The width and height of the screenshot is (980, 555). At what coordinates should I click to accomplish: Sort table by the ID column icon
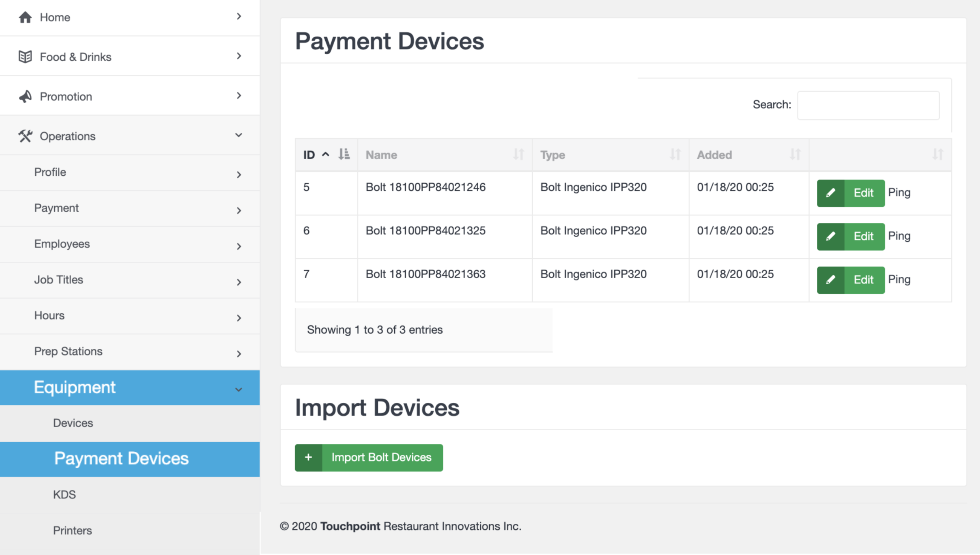344,154
